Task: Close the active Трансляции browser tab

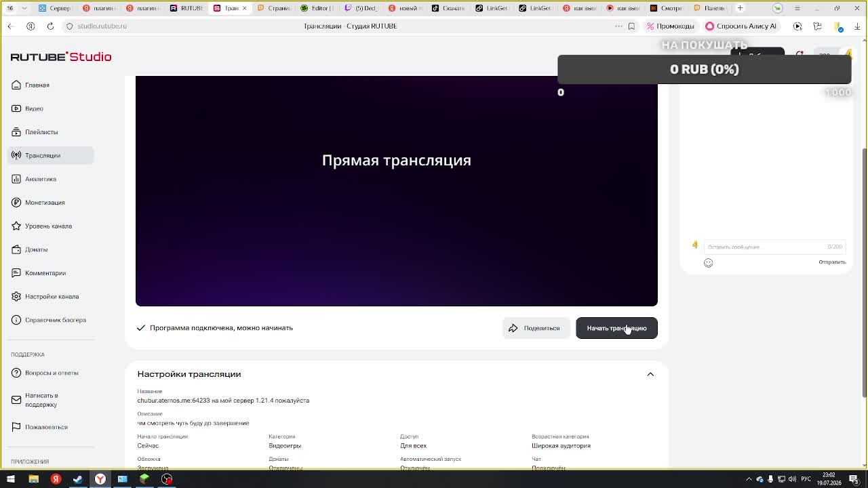Action: coord(245,8)
